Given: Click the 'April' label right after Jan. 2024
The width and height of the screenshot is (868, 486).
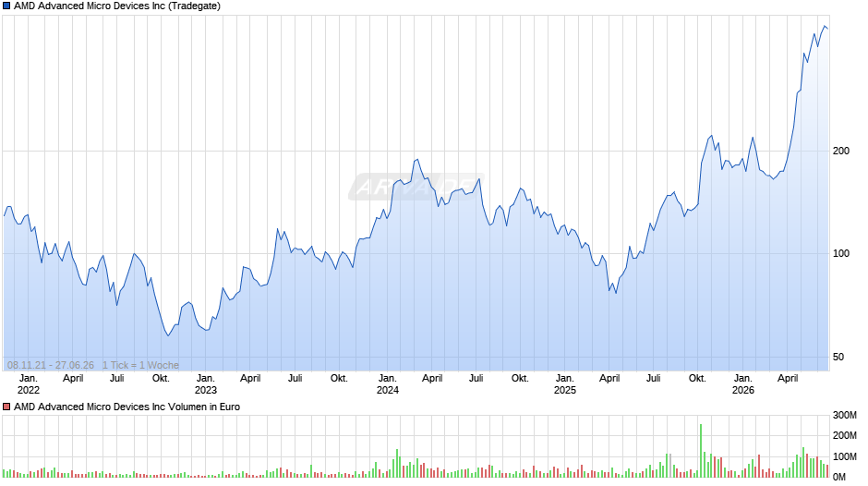Looking at the screenshot, I should 432,379.
